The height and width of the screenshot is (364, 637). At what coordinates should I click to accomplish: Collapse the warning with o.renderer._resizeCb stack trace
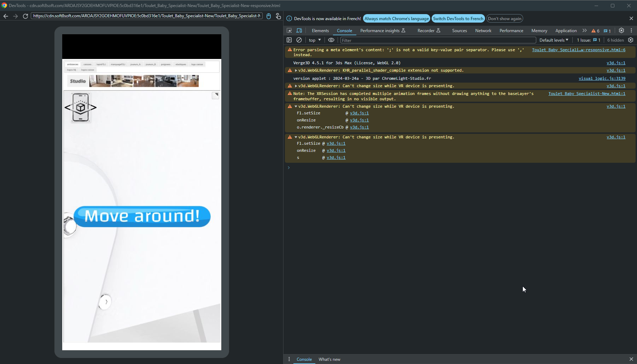(296, 106)
